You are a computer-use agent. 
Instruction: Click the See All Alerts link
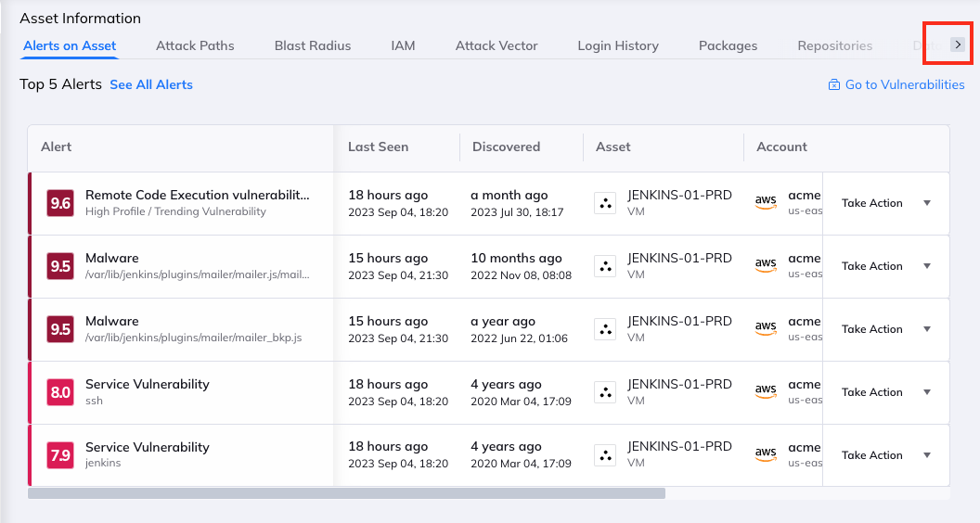tap(151, 84)
